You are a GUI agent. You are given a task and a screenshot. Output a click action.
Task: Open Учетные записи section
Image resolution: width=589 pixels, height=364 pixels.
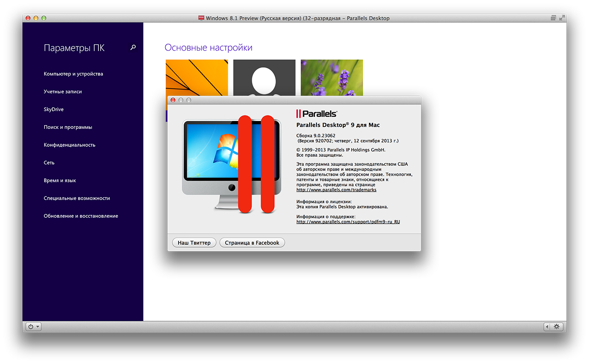click(63, 92)
